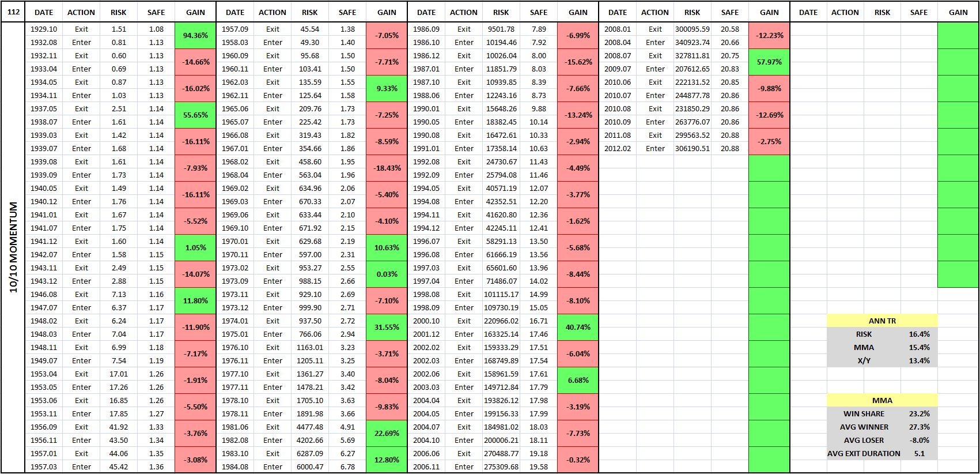Select the 94.36% gain cell
Screen dimensions: 980x474
click(195, 36)
